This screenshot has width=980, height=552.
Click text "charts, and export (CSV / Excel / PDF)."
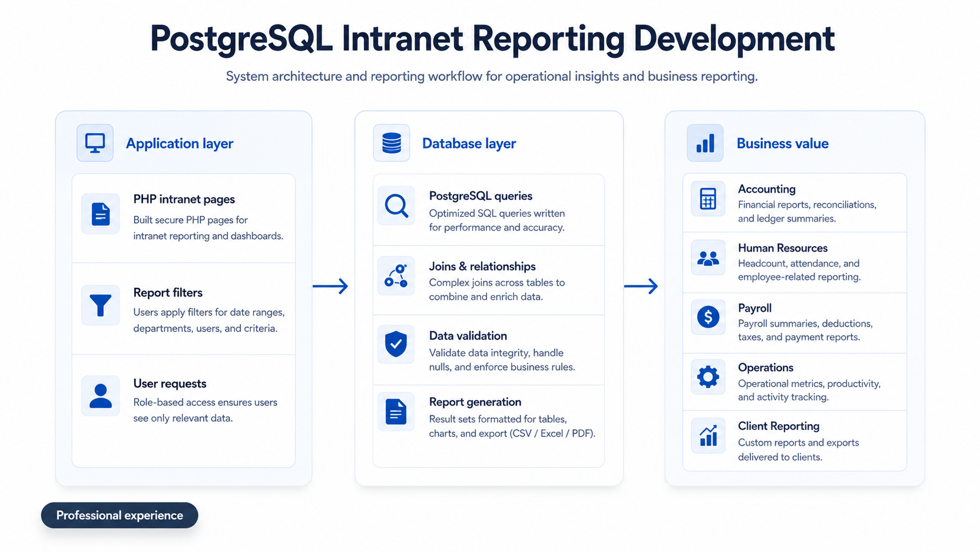click(512, 434)
